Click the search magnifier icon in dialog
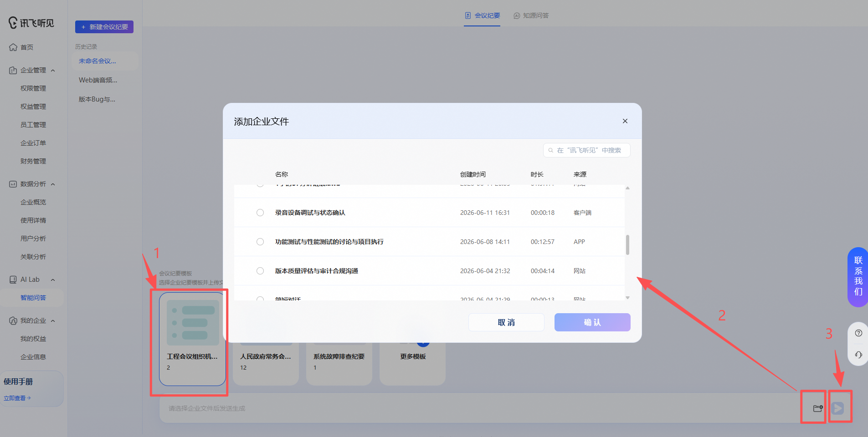Image resolution: width=868 pixels, height=437 pixels. [550, 150]
